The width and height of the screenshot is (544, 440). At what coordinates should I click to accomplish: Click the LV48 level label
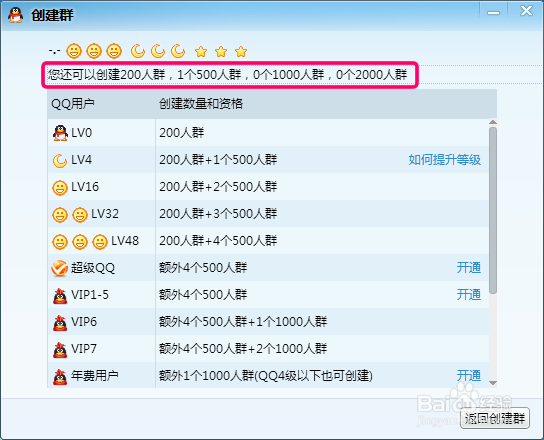click(125, 240)
